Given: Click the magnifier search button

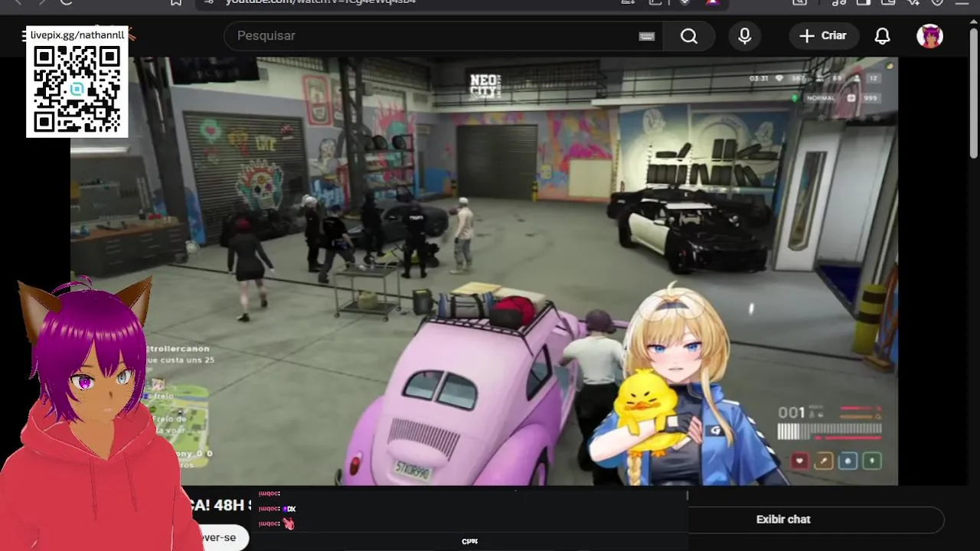Looking at the screenshot, I should click(x=689, y=36).
